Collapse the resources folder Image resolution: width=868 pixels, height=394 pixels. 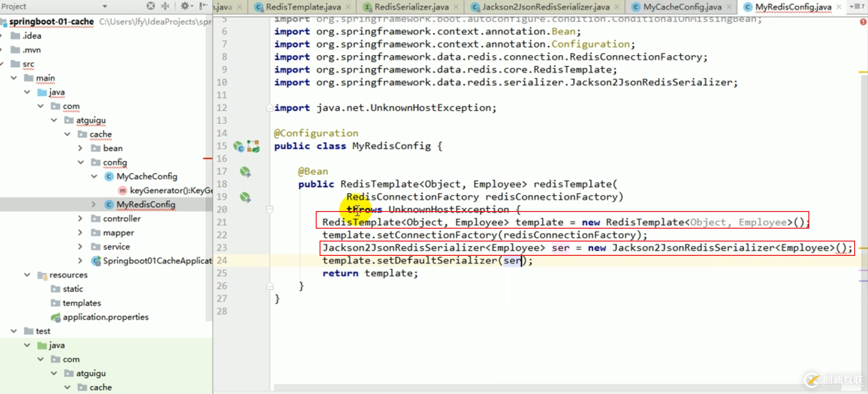click(27, 275)
